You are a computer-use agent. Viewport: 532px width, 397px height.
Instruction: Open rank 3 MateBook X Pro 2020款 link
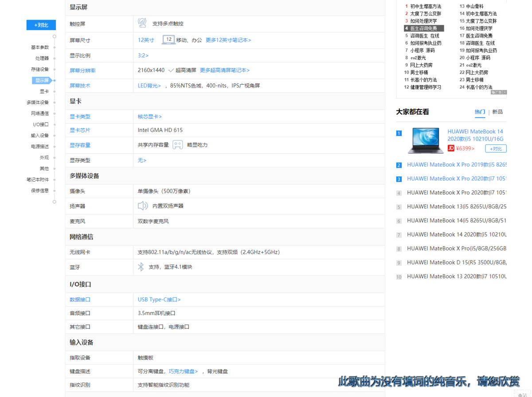457,179
